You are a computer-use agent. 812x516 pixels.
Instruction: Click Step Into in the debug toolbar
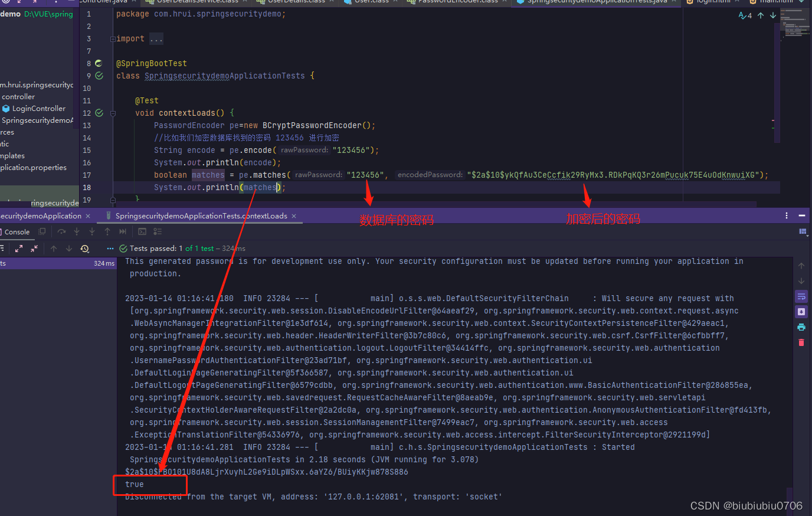77,232
